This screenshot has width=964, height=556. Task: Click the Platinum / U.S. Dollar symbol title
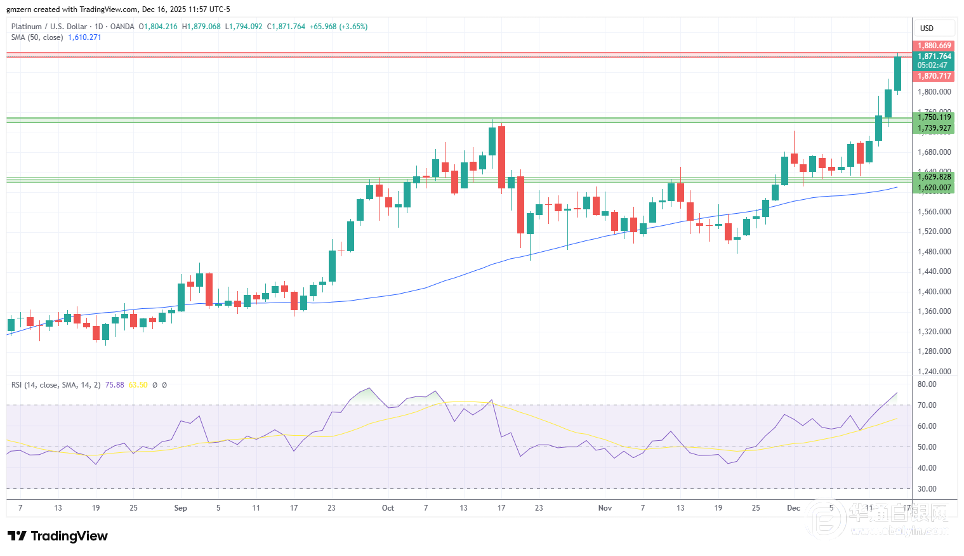pos(50,25)
